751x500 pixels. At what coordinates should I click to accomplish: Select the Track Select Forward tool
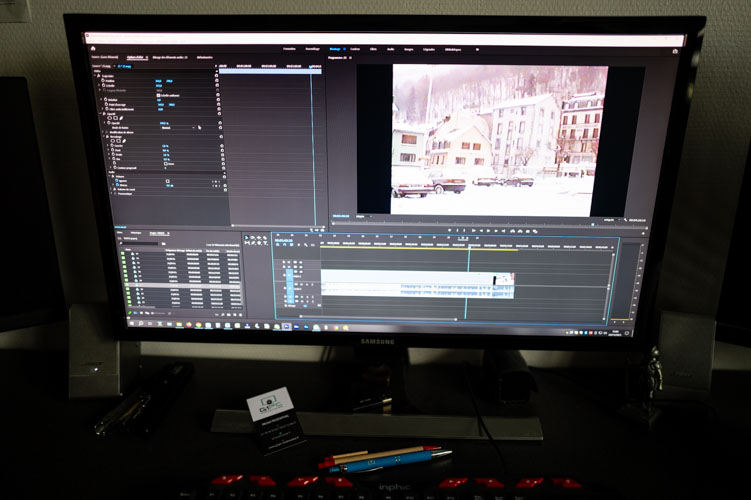[x=252, y=238]
